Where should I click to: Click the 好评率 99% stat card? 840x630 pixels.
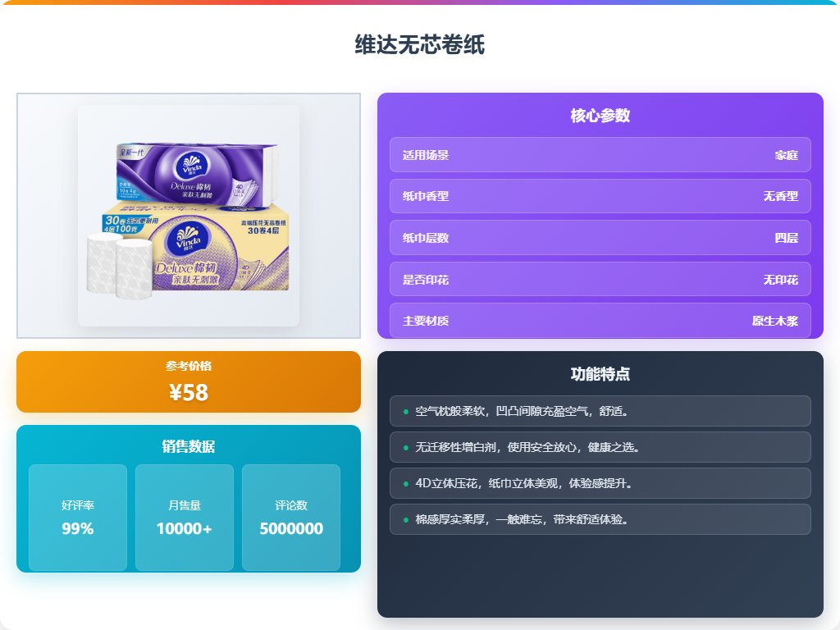pos(78,518)
